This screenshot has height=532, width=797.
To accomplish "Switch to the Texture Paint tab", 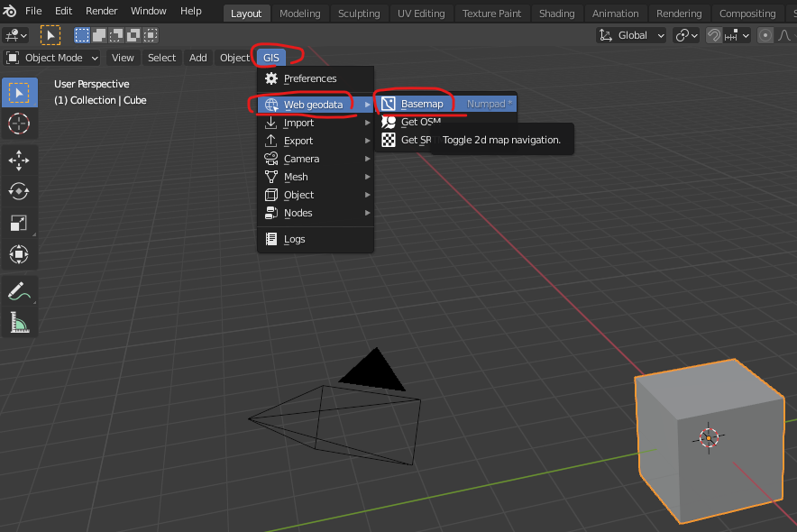I will click(491, 14).
